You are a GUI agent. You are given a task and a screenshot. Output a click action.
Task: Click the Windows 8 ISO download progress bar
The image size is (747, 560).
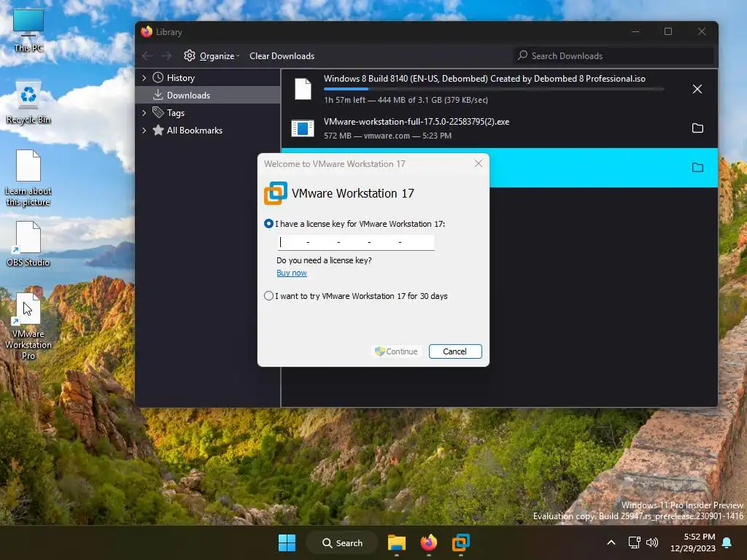[494, 89]
